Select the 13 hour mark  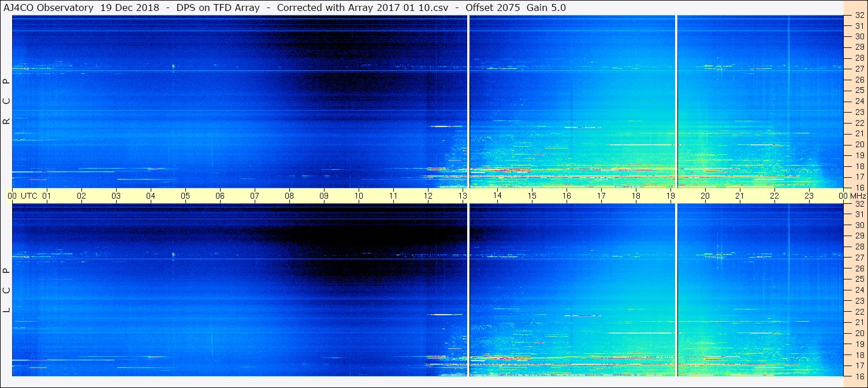point(463,196)
